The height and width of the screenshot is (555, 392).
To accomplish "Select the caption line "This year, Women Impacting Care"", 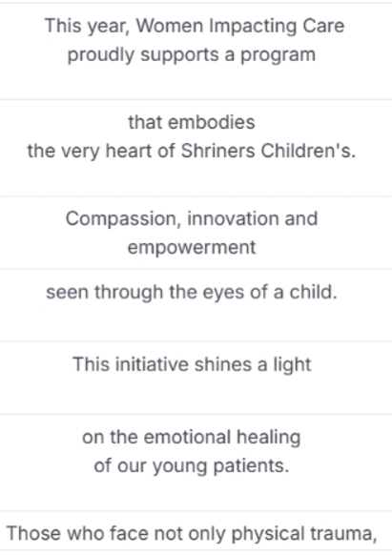I will pos(195,26).
